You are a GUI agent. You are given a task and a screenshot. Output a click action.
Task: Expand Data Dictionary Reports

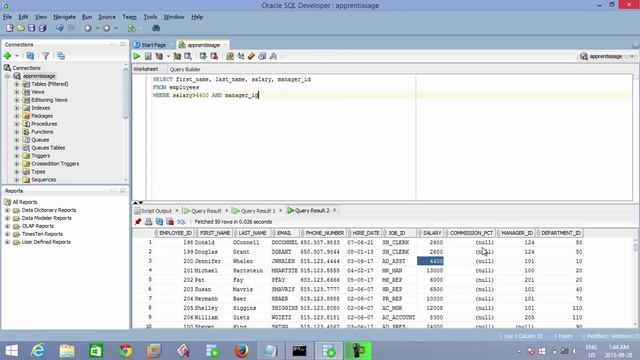pos(7,210)
